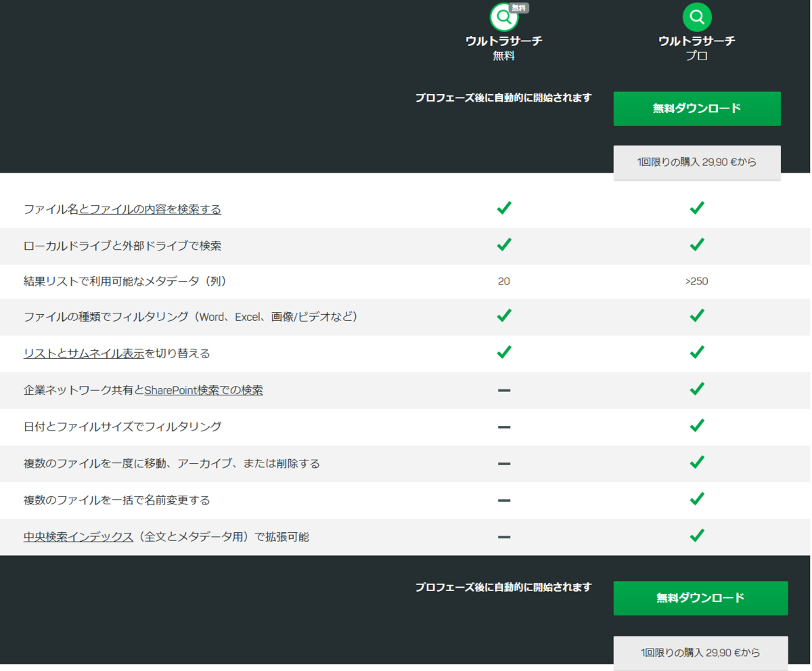Open the SharePoint検索での検索 link

click(204, 390)
